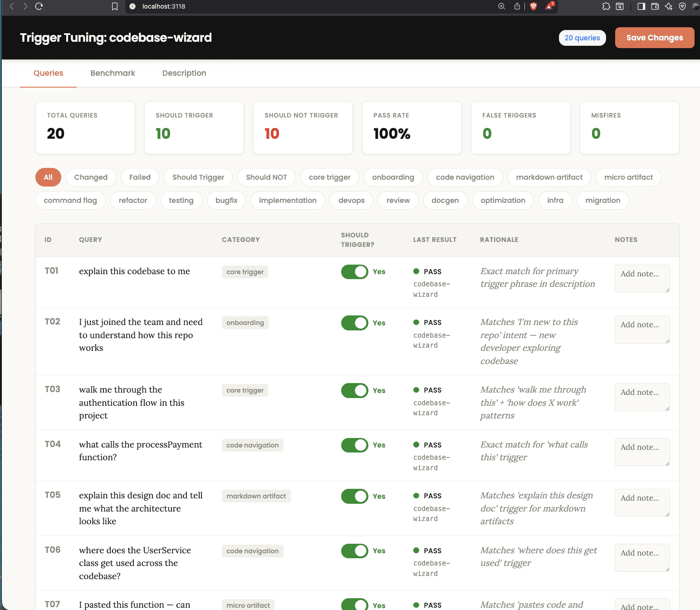Image resolution: width=700 pixels, height=610 pixels.
Task: Filter by Changed queries
Action: [91, 177]
